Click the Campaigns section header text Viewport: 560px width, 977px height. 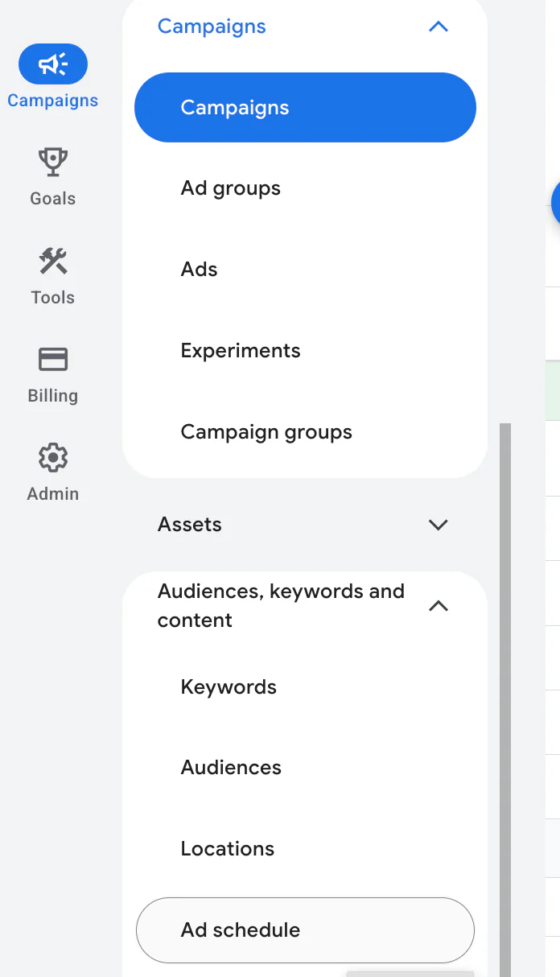(212, 27)
